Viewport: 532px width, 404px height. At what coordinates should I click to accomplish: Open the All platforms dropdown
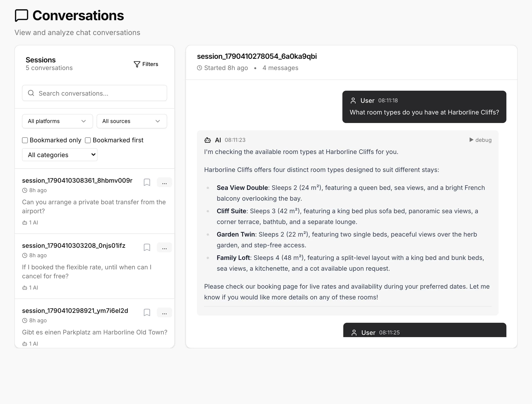(57, 121)
